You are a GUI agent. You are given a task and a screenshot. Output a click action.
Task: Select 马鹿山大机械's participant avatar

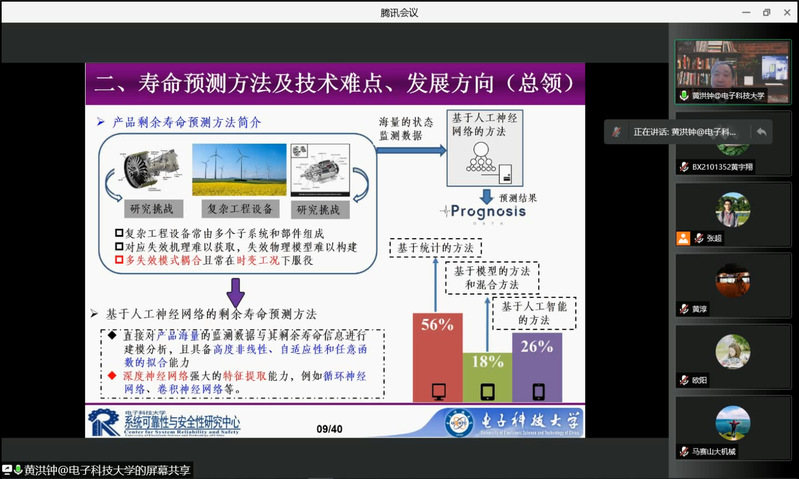point(733,422)
